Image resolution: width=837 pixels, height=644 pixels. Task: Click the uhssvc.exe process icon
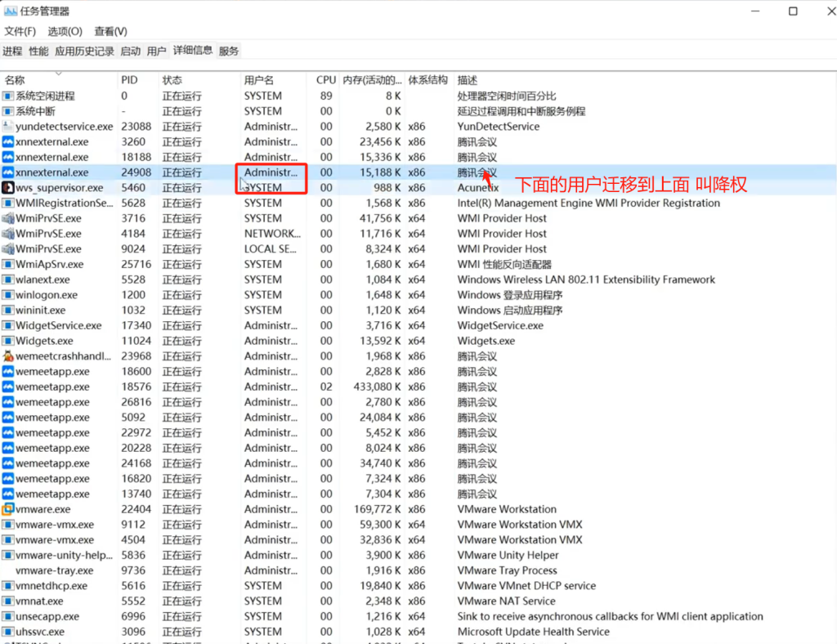pos(7,632)
